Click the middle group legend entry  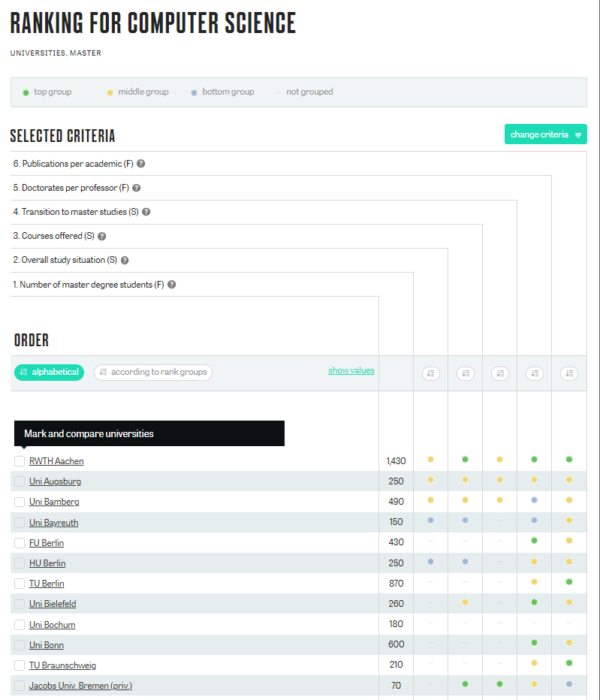click(137, 92)
